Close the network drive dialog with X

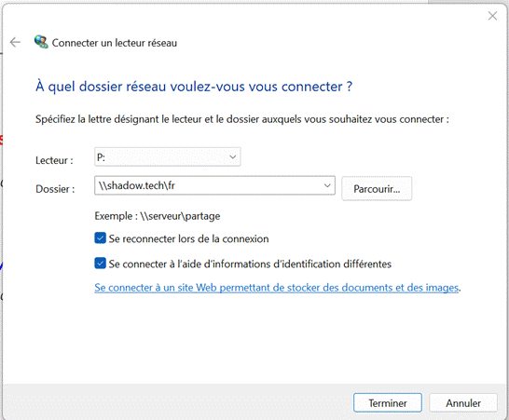click(x=492, y=16)
